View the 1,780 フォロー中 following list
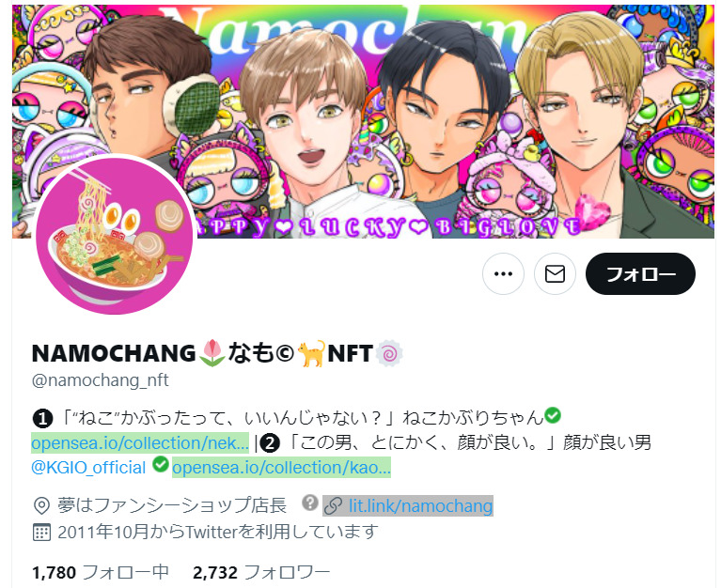Viewport: 721px width, 588px height. point(101,572)
